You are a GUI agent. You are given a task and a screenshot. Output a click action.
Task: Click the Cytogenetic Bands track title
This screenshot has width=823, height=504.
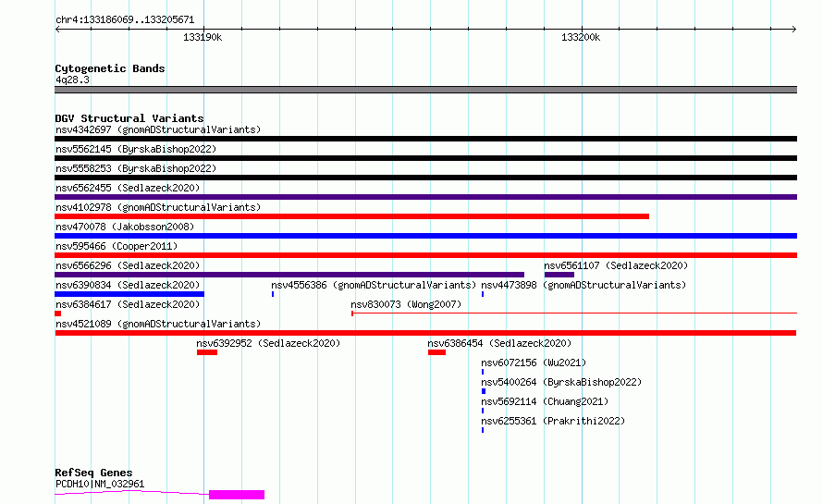[110, 68]
